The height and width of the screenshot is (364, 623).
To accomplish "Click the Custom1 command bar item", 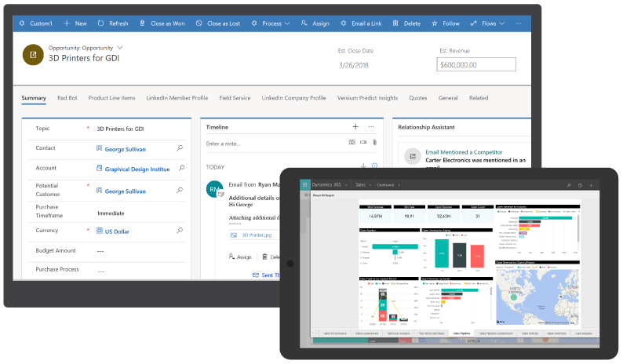I will [x=36, y=24].
